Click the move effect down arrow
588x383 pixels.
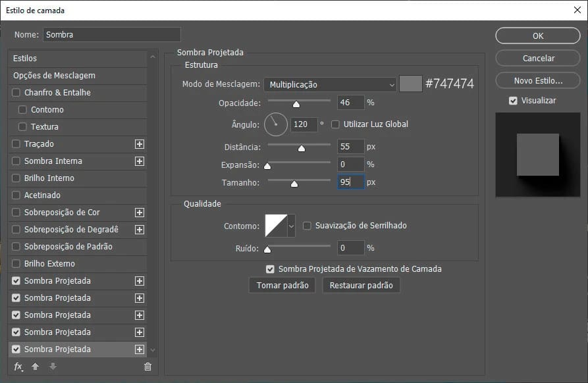click(x=53, y=367)
